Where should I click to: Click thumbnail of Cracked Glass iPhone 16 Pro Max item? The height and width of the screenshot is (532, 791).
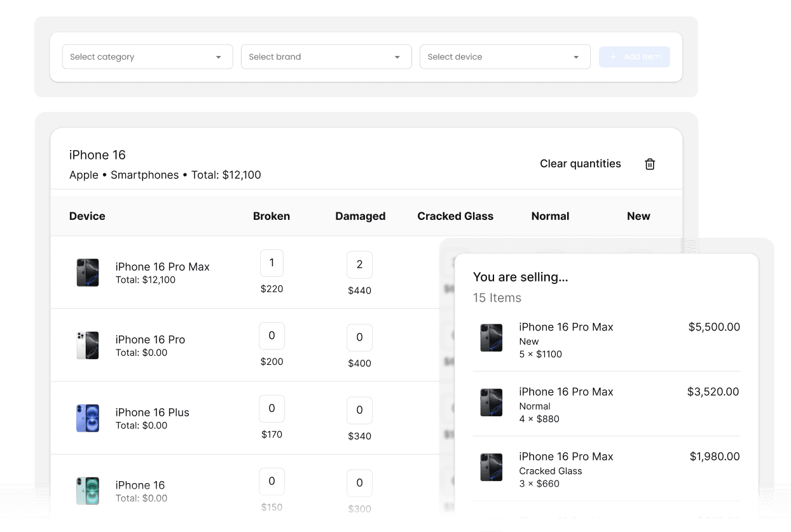click(x=491, y=467)
